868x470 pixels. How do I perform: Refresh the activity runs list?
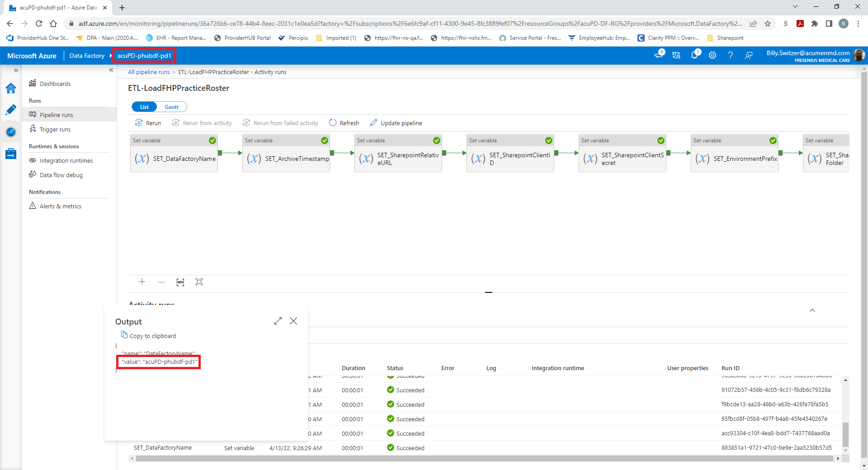[344, 123]
